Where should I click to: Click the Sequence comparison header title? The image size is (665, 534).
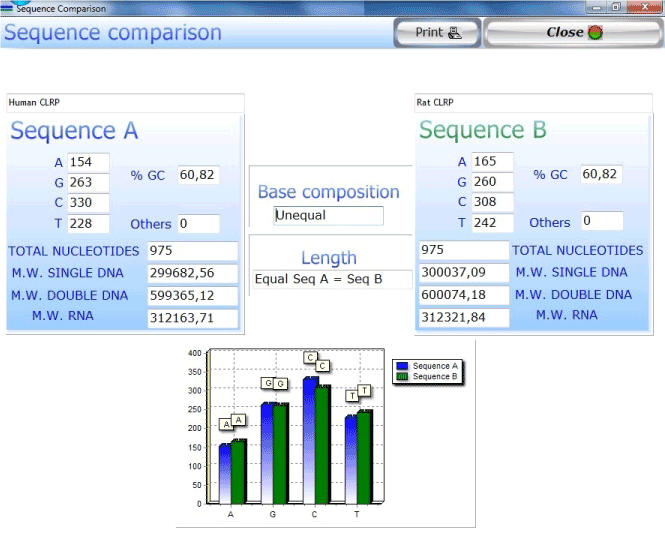point(113,33)
